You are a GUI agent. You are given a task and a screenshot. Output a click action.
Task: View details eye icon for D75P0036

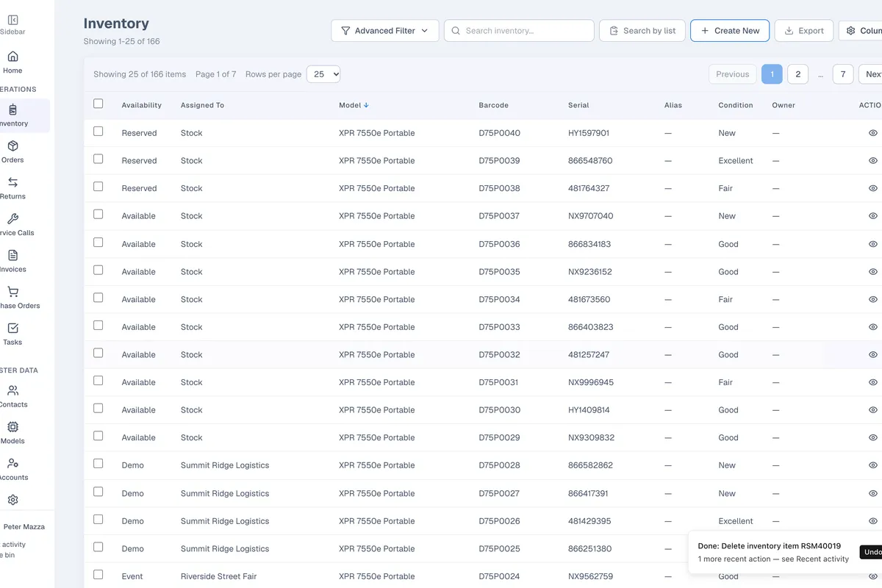873,244
